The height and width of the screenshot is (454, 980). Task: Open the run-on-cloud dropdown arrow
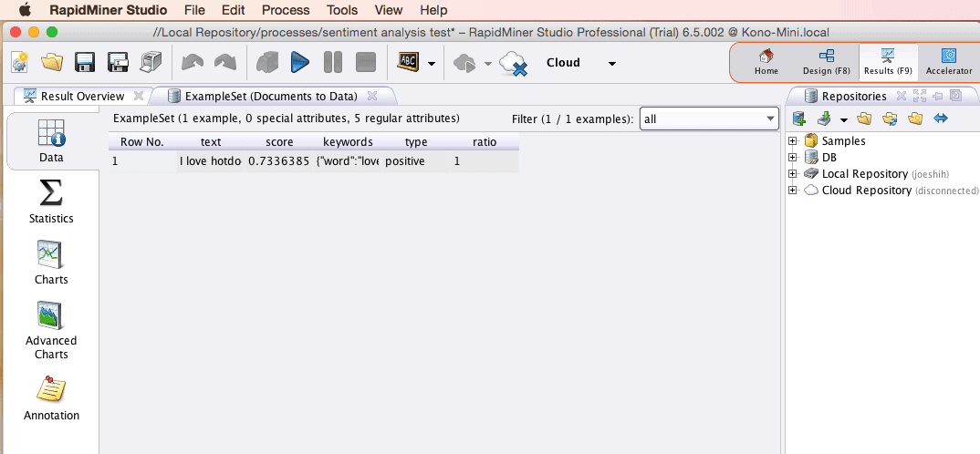(488, 63)
